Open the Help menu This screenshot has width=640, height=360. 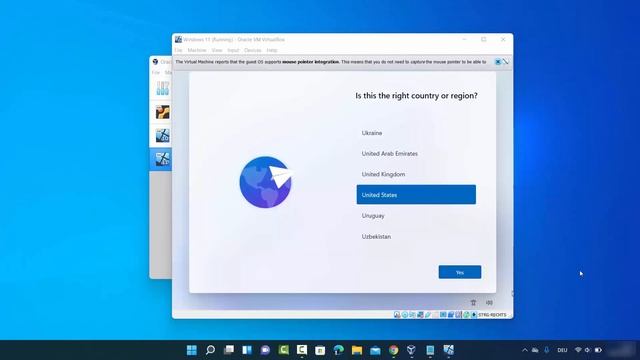pyautogui.click(x=272, y=50)
